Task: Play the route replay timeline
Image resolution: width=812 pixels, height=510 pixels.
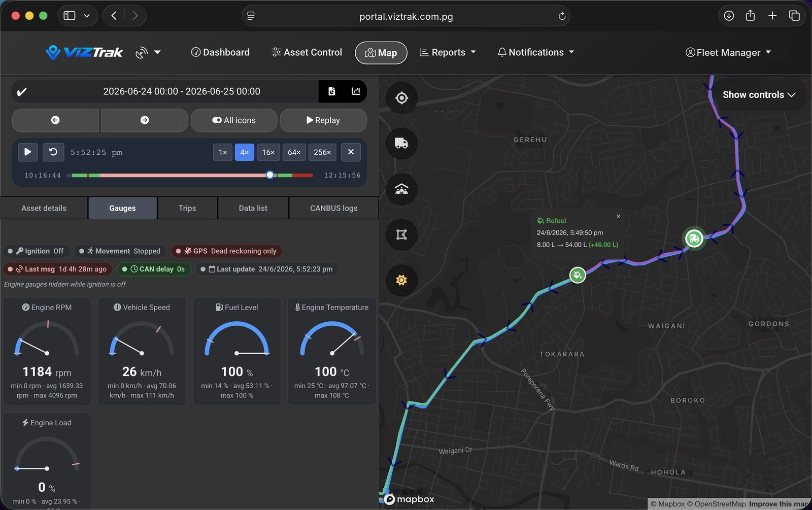Action: (28, 152)
